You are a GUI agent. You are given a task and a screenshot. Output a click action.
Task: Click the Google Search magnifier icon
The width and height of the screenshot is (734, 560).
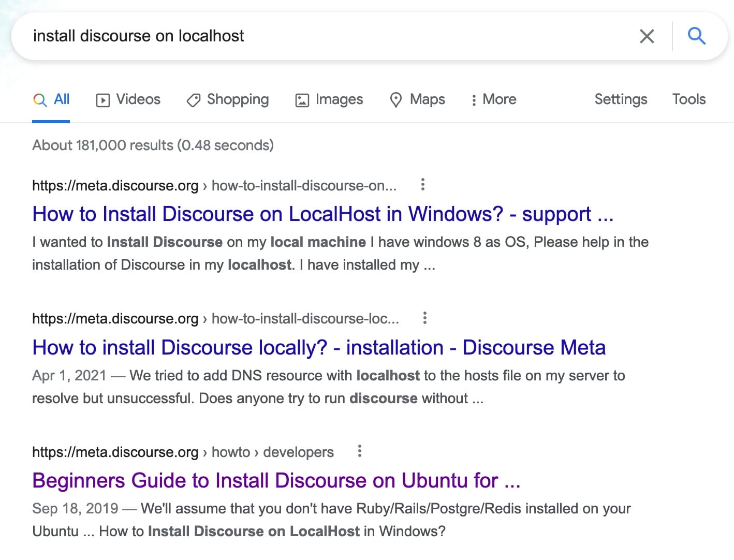pos(696,36)
